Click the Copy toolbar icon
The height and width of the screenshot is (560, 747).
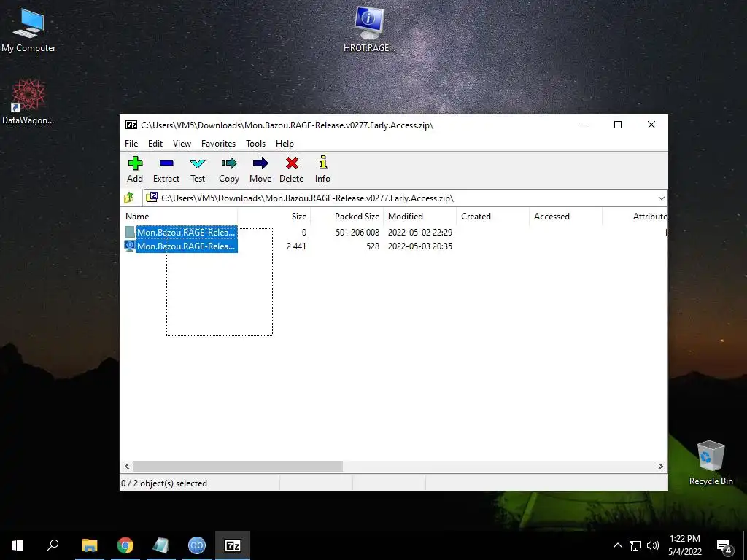pos(229,163)
